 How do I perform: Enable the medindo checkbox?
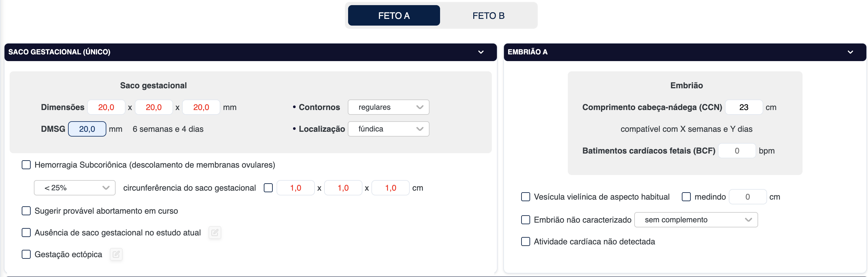pyautogui.click(x=686, y=197)
